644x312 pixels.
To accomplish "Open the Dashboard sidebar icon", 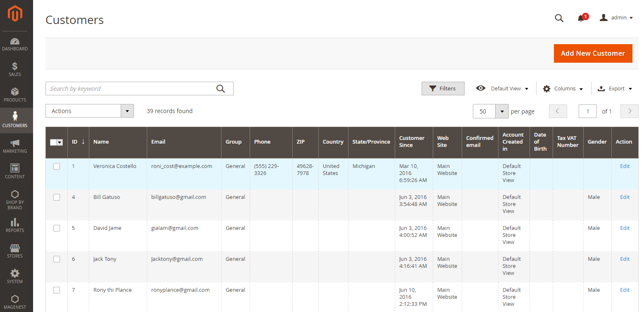I will pyautogui.click(x=15, y=45).
